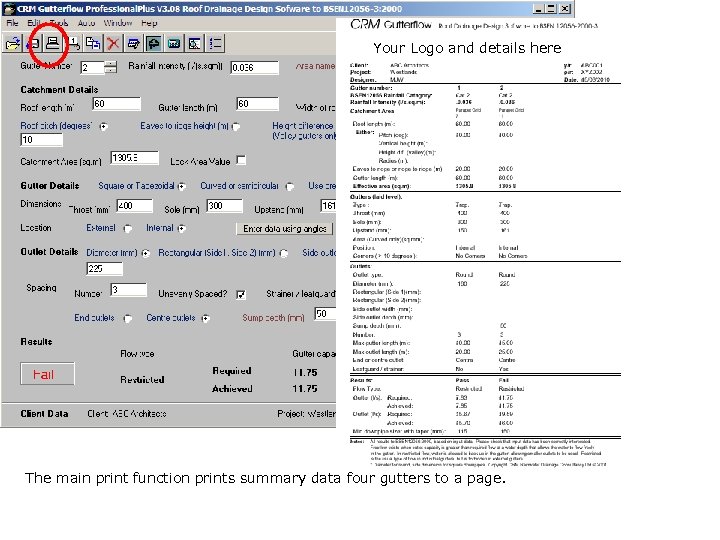Click the 'Client Data' label
The width and height of the screenshot is (720, 540).
[44, 414]
